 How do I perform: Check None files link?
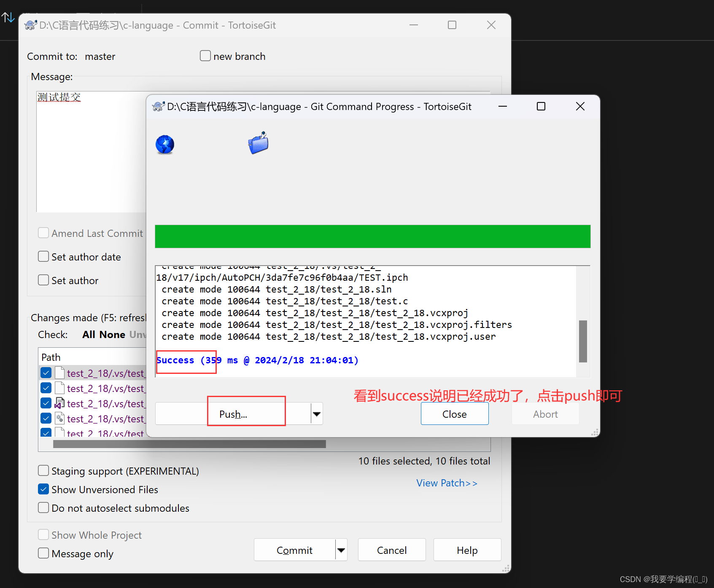[113, 335]
